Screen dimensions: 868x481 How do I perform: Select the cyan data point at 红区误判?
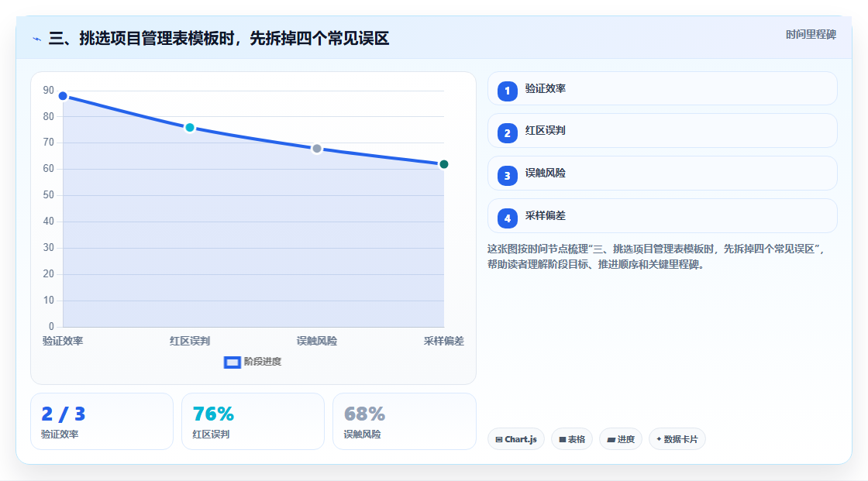[x=190, y=128]
